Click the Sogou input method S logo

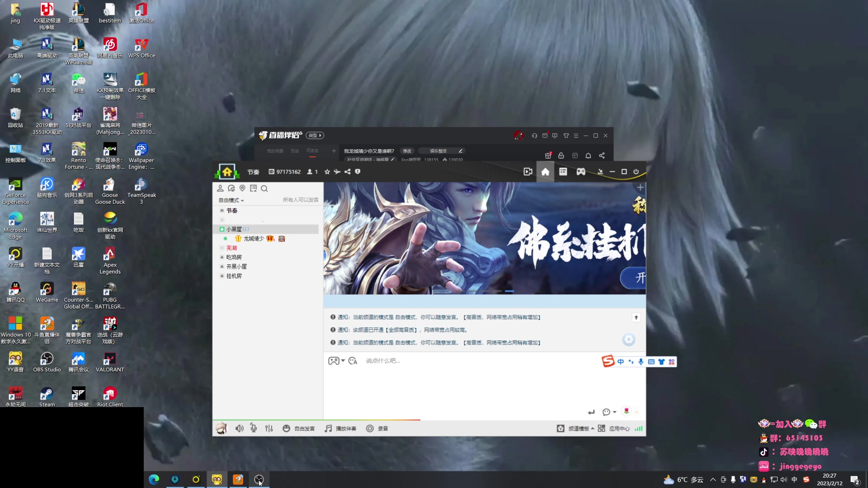608,361
